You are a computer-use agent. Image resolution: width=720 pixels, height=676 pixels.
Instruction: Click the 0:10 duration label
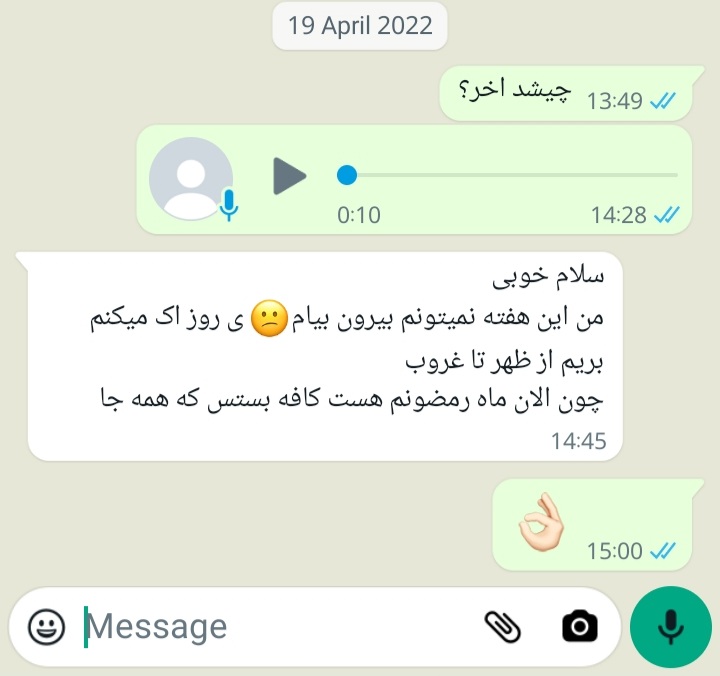[359, 215]
